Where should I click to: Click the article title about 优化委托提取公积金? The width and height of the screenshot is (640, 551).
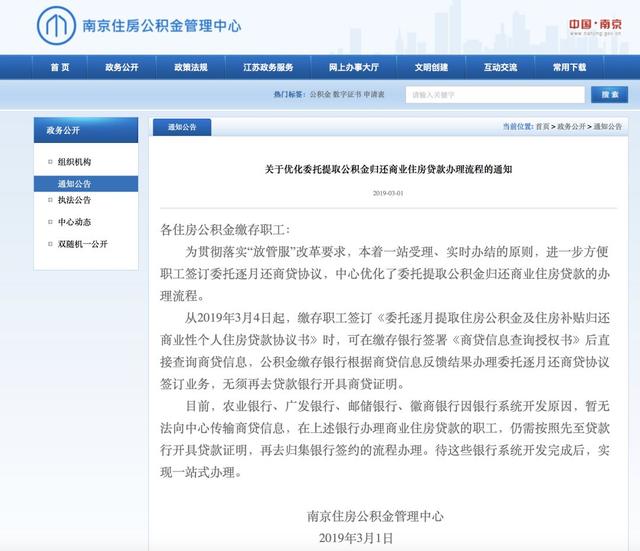point(388,169)
